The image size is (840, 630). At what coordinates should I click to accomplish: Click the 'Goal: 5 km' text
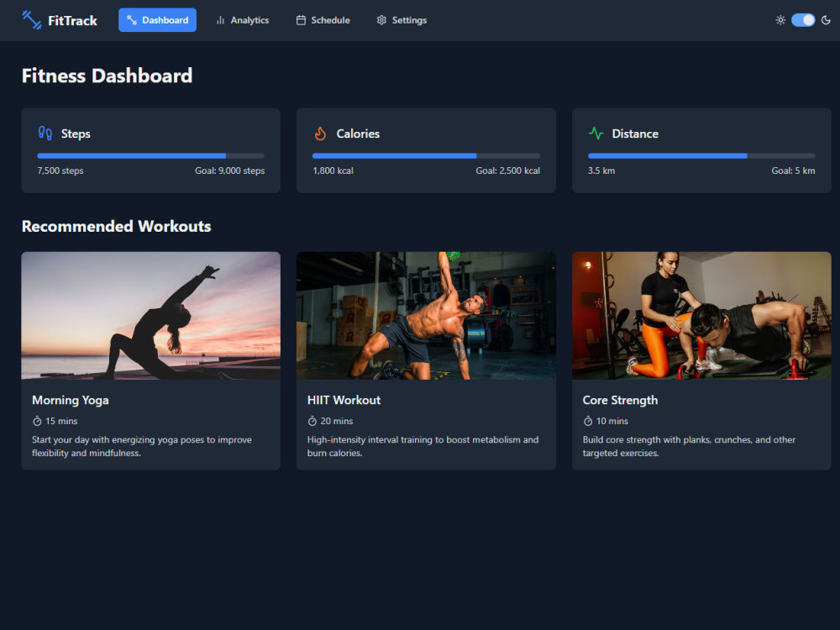point(794,171)
